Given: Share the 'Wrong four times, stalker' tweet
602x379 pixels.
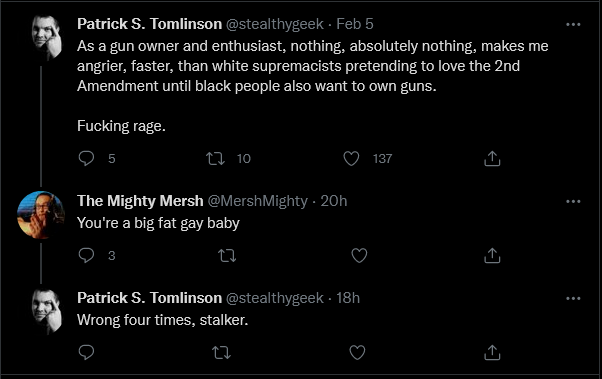Looking at the screenshot, I should pyautogui.click(x=492, y=352).
